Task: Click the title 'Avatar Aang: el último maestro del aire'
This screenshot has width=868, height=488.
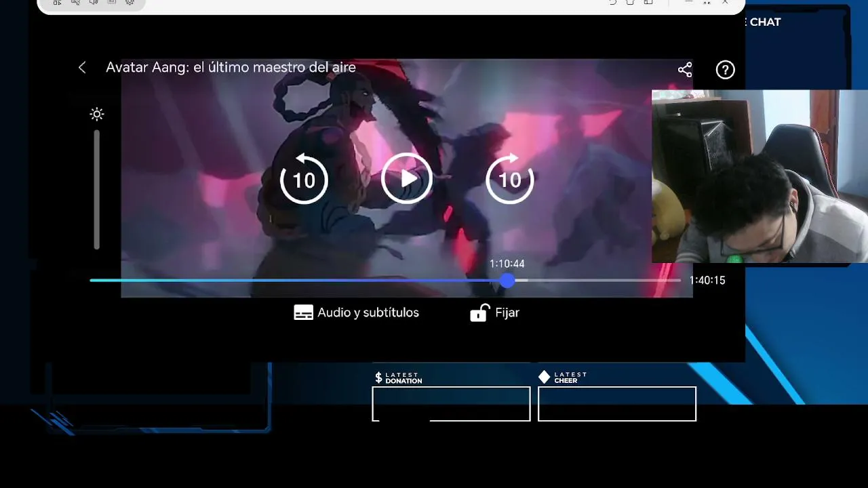Action: click(231, 67)
